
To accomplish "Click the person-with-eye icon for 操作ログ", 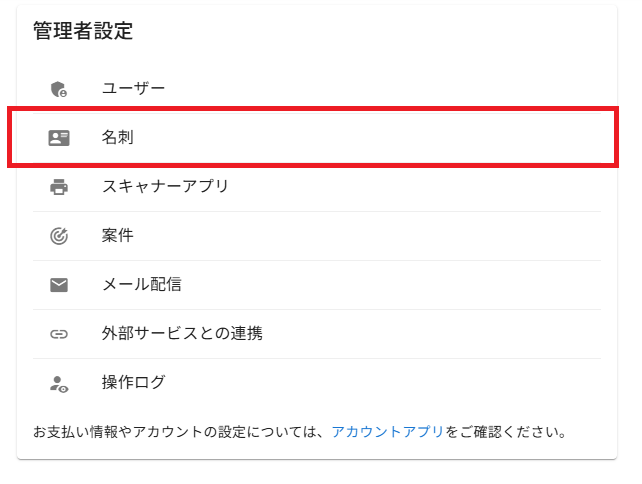I will pyautogui.click(x=59, y=383).
